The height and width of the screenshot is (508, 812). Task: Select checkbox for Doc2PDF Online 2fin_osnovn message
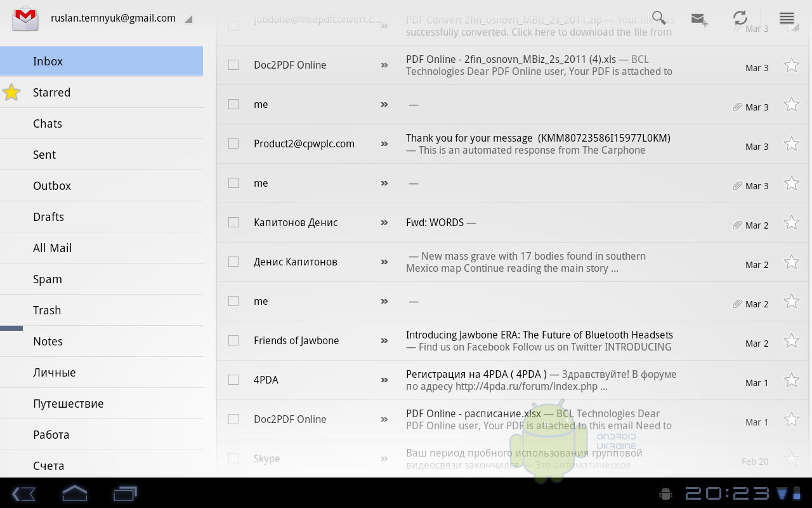tap(233, 65)
